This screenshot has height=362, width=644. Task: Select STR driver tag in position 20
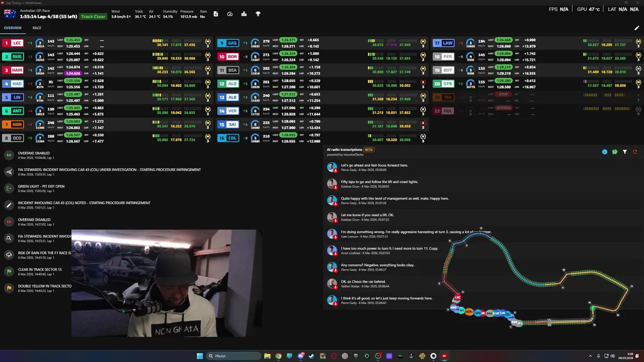coord(444,84)
